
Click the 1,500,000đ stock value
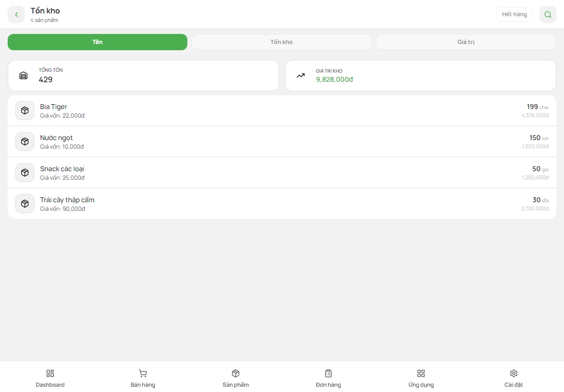pyautogui.click(x=535, y=146)
